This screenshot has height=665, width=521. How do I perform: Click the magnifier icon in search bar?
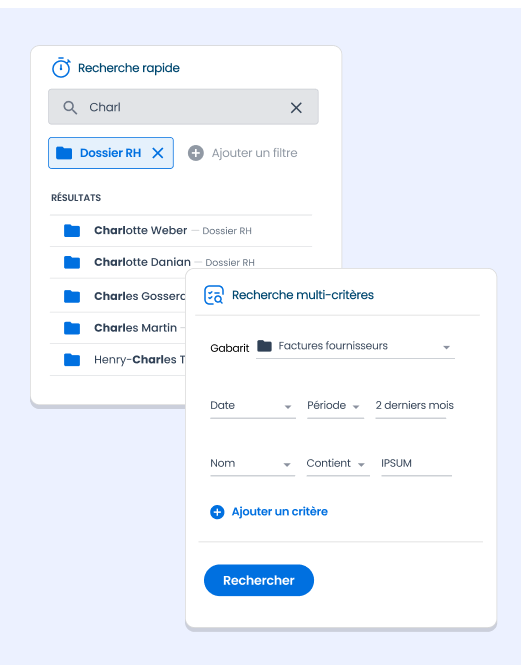coord(70,108)
